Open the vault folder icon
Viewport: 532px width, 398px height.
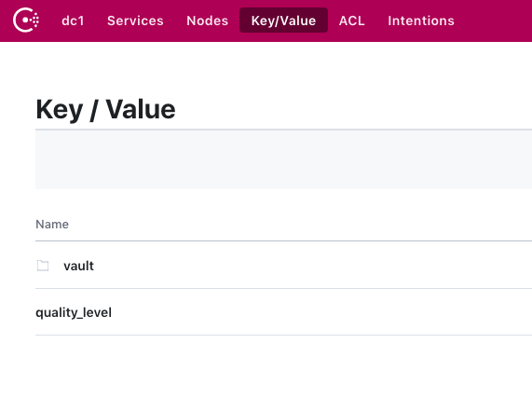tap(43, 266)
